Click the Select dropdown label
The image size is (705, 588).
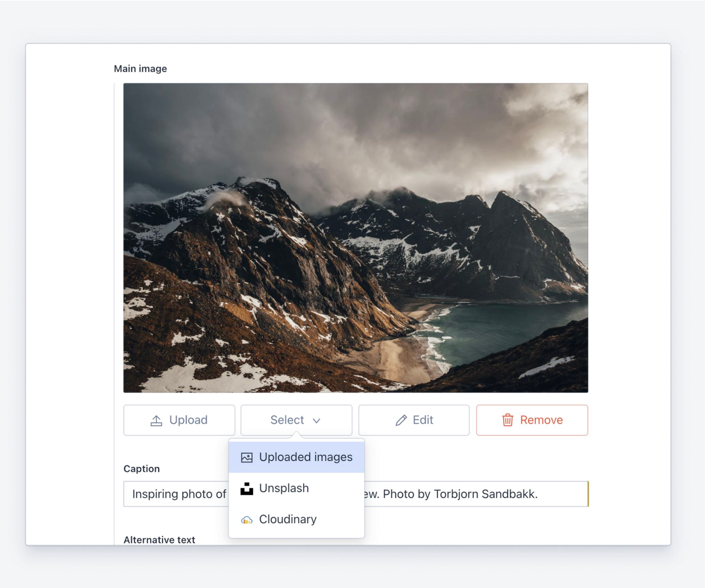point(287,420)
